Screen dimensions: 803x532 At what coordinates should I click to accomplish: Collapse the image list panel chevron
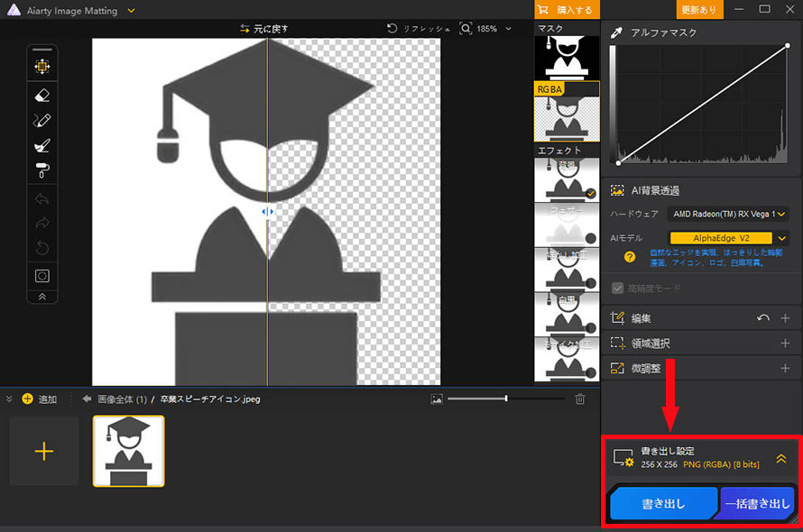9,399
